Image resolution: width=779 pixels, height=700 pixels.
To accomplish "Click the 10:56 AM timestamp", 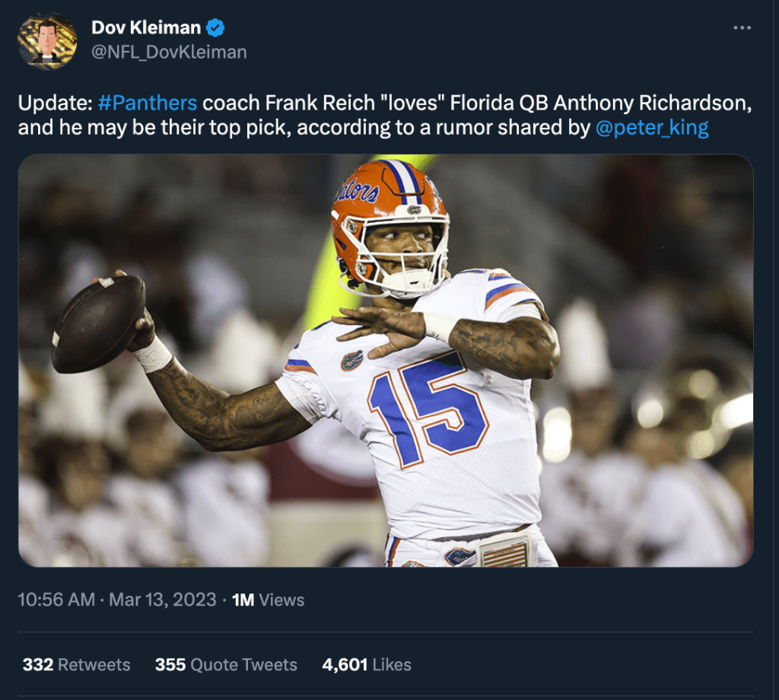I will click(56, 600).
